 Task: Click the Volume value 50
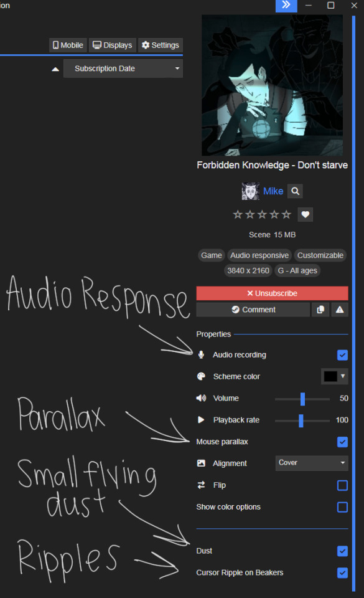point(344,398)
